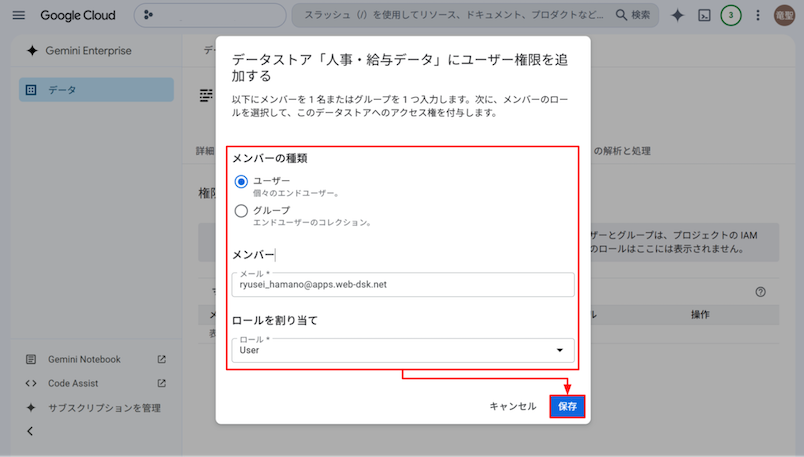804x457 pixels.
Task: Open the main hamburger navigation menu
Action: 18,15
